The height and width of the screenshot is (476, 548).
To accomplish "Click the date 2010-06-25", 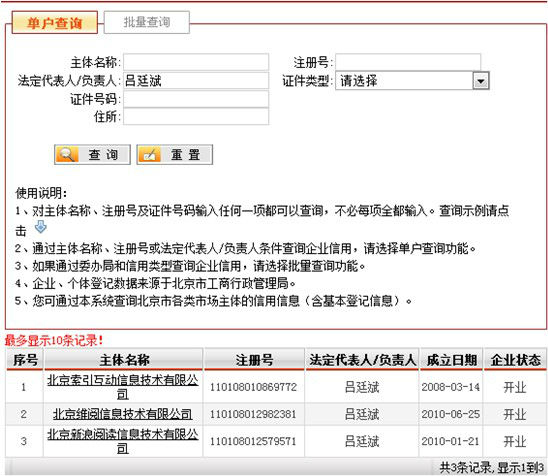I will pyautogui.click(x=450, y=414).
